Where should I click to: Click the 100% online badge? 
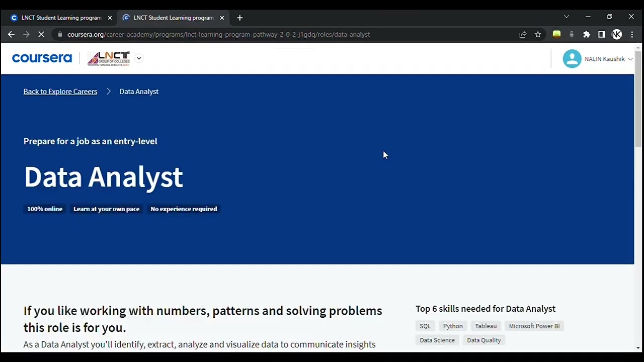coord(45,209)
